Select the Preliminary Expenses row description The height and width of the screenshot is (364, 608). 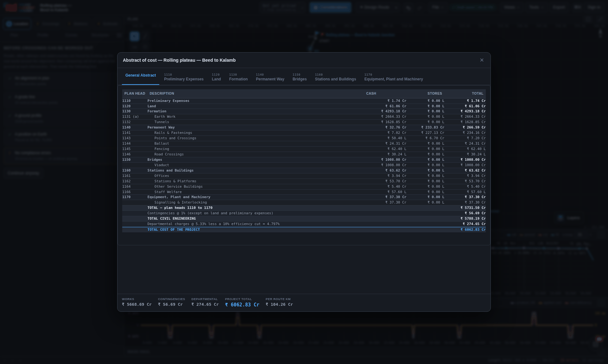pos(168,101)
